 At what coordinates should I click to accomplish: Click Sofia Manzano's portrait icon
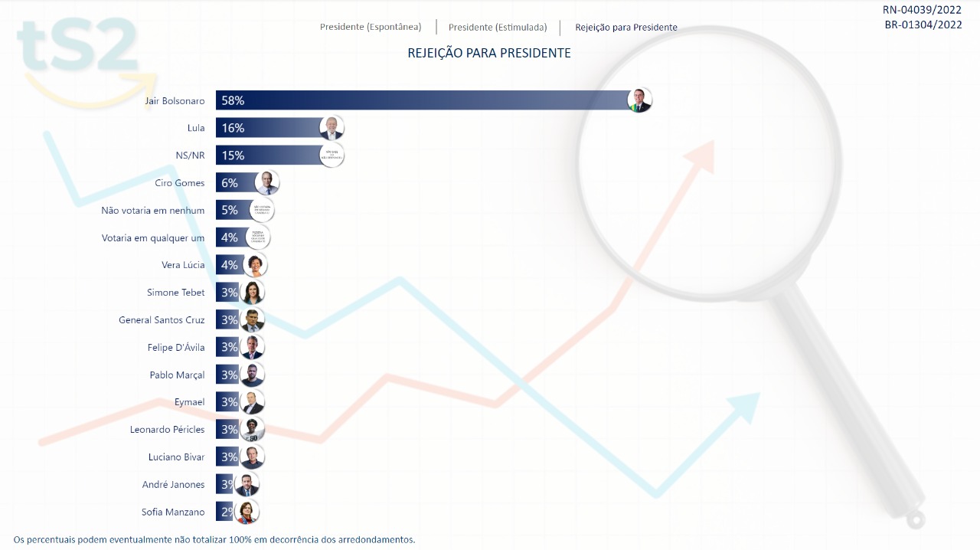(x=247, y=512)
